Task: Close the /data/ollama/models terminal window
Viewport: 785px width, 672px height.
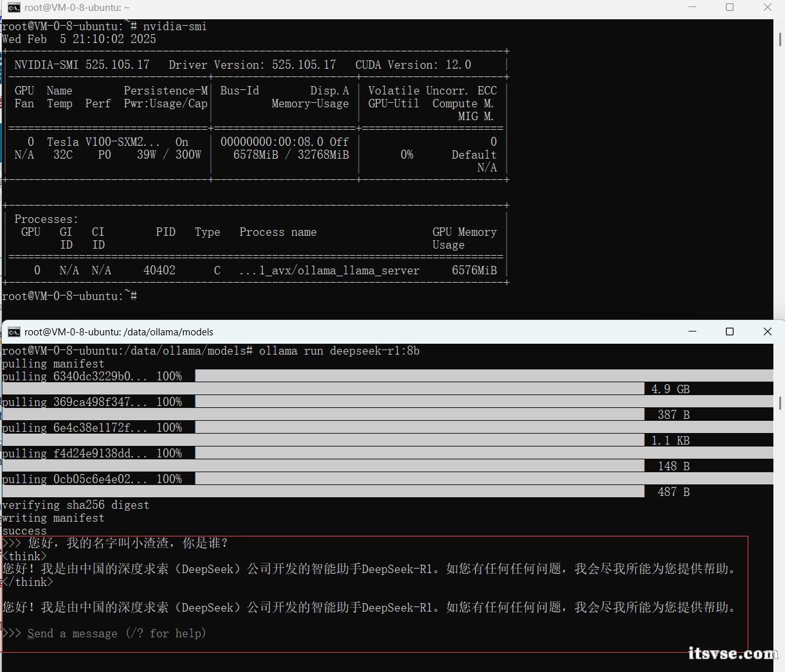Action: [767, 332]
